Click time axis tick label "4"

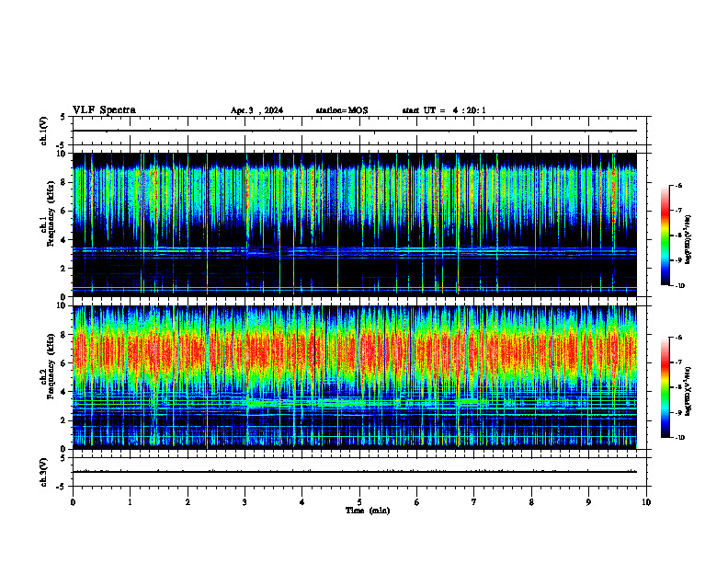click(302, 502)
